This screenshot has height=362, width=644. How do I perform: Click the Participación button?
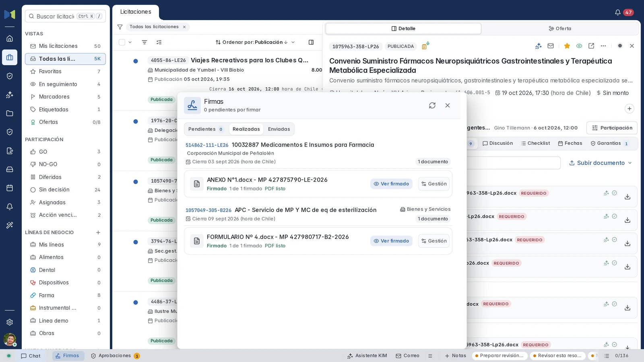pyautogui.click(x=612, y=128)
